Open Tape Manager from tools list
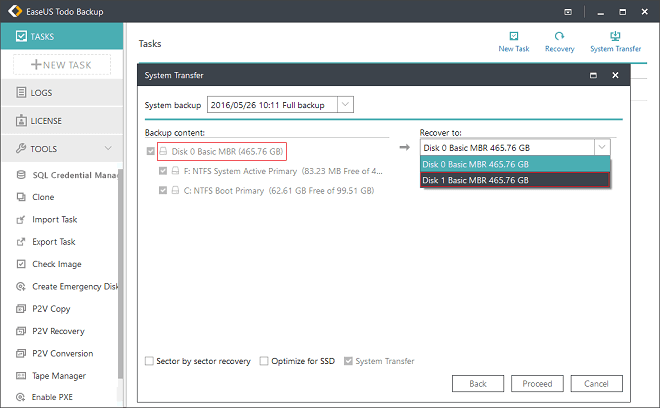Viewport: 660px width, 408px height. [x=59, y=376]
